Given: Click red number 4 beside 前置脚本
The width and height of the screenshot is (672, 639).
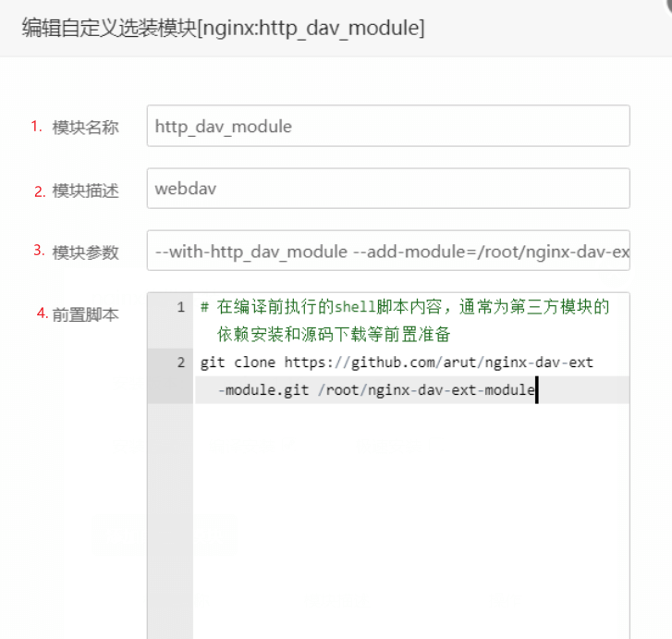Looking at the screenshot, I should [x=42, y=313].
